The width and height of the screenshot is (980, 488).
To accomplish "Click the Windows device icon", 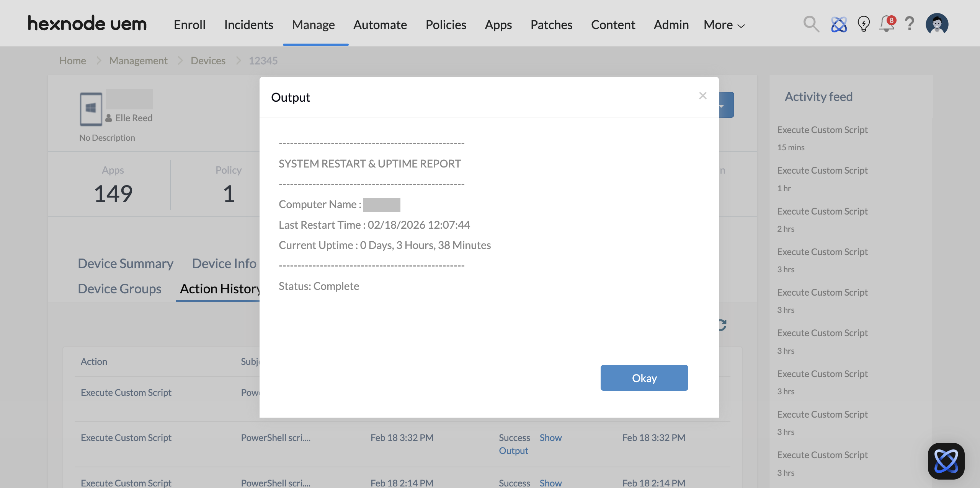I will click(x=91, y=109).
